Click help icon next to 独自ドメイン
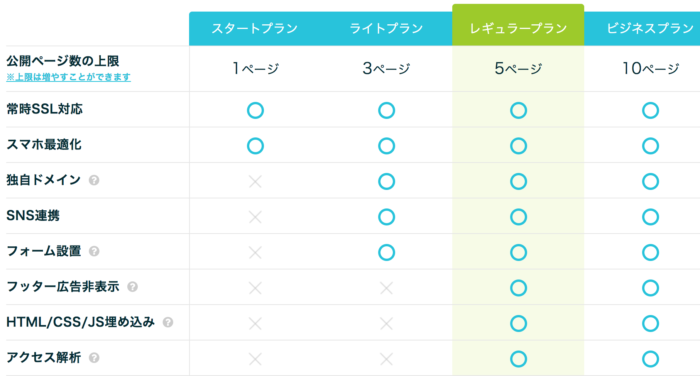Image resolution: width=700 pixels, height=376 pixels. [94, 180]
